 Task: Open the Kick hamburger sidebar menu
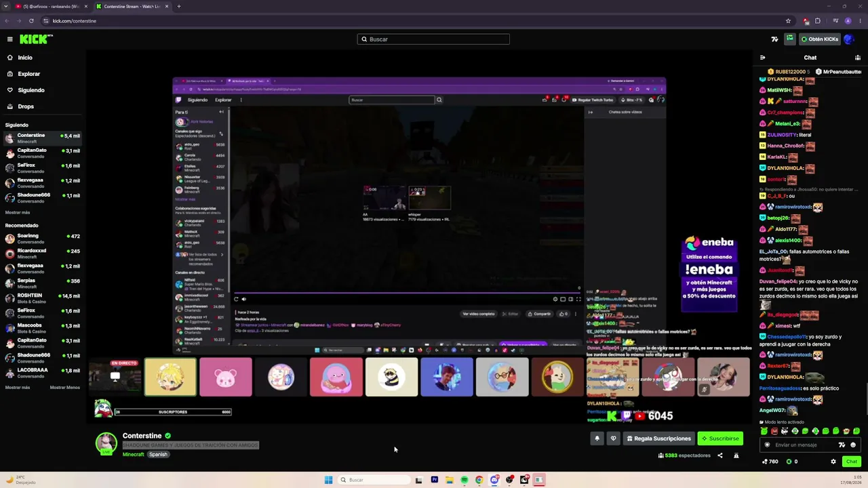tap(9, 39)
